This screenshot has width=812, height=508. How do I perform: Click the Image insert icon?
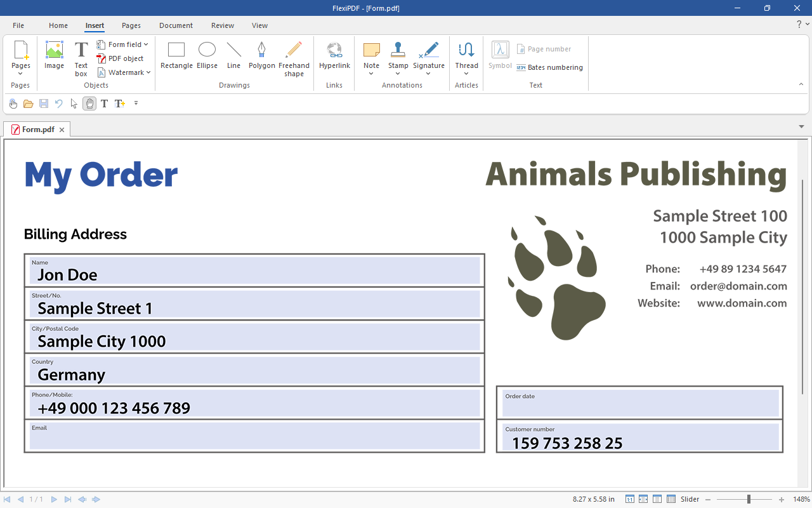coord(54,55)
